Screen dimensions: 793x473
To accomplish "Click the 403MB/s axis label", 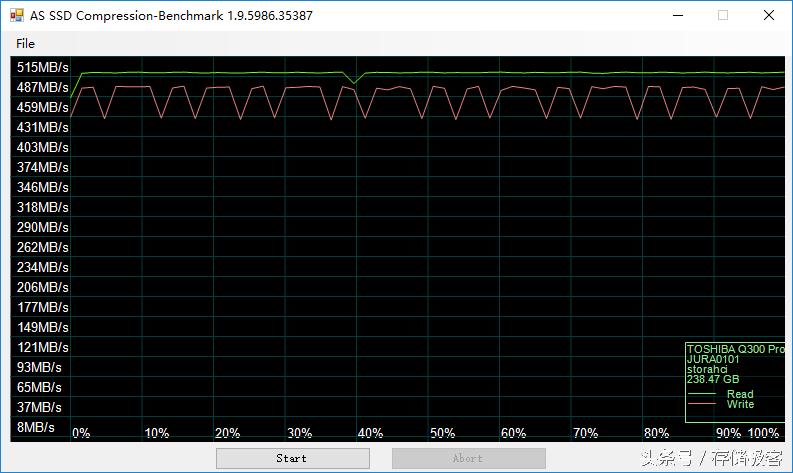I will pyautogui.click(x=42, y=147).
